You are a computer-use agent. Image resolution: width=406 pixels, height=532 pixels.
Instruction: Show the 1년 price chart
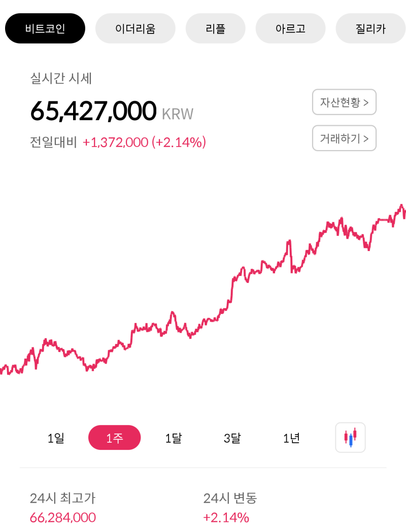pos(291,437)
